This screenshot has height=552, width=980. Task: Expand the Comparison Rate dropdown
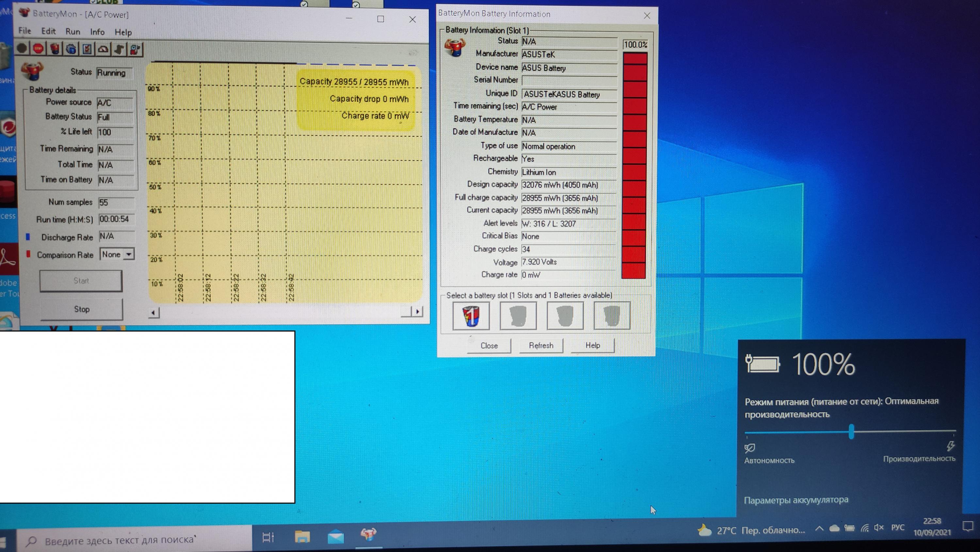(x=129, y=254)
